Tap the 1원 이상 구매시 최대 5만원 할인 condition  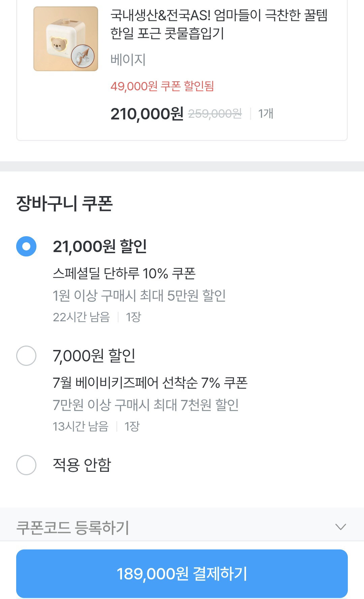tap(139, 296)
